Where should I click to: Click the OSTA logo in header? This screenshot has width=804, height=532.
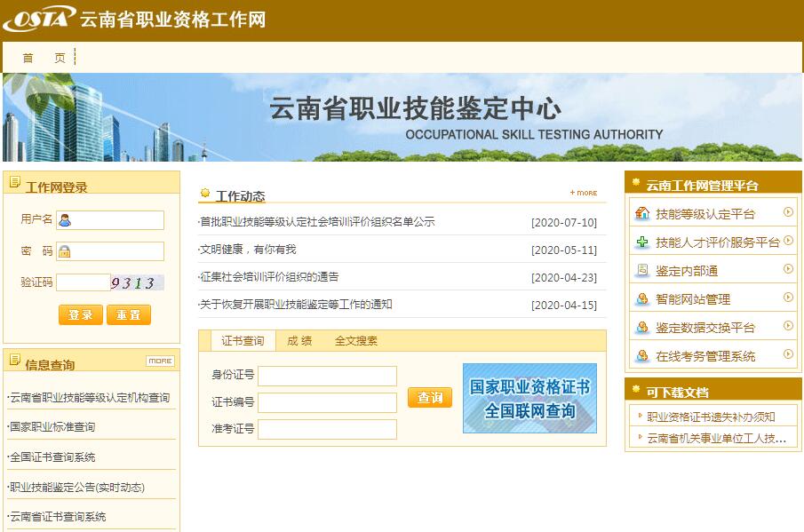pos(39,19)
